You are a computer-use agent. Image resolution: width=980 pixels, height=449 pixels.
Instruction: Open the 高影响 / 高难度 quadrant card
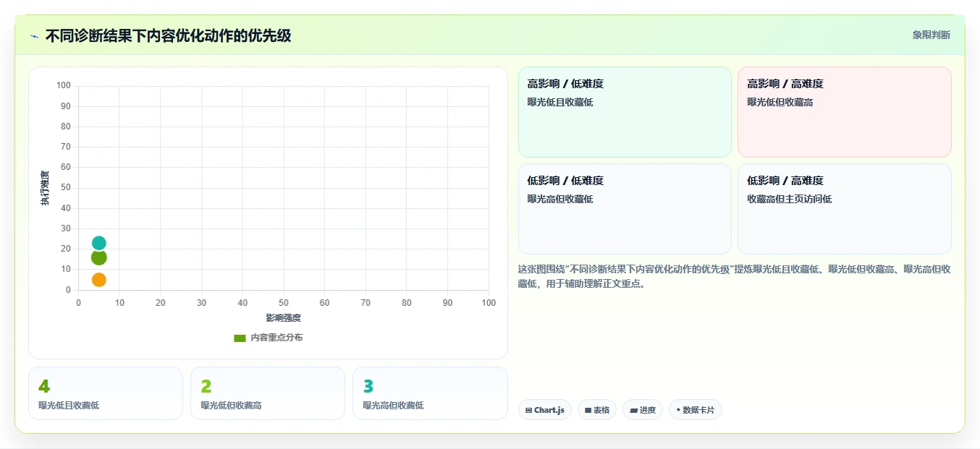tap(844, 112)
